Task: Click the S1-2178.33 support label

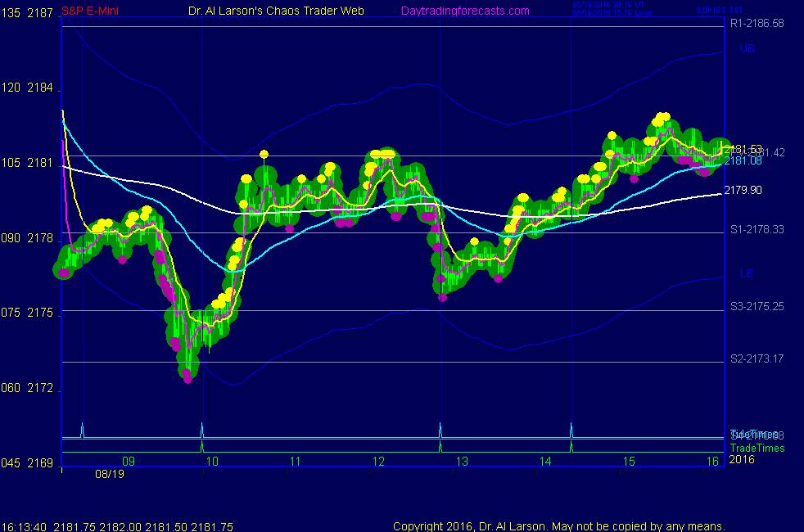Action: click(x=757, y=230)
